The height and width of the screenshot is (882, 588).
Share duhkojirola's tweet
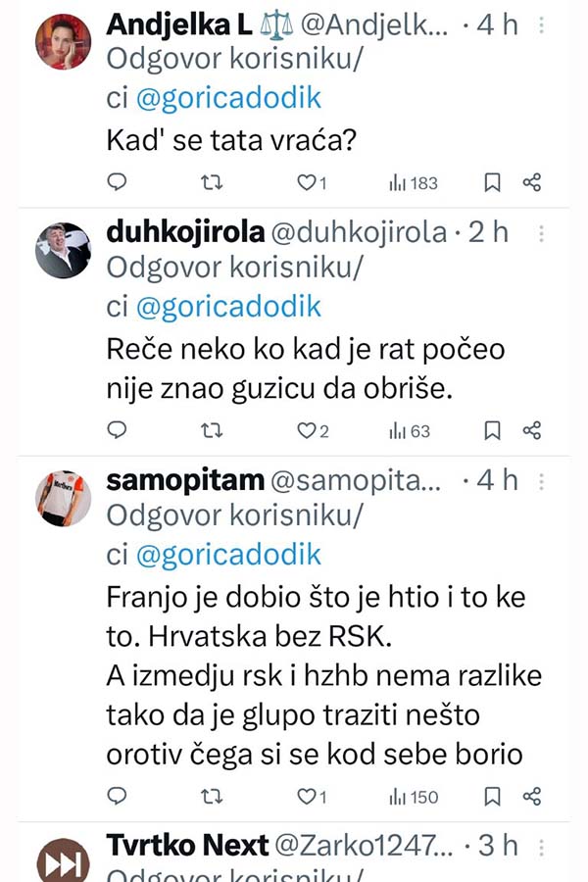532,430
